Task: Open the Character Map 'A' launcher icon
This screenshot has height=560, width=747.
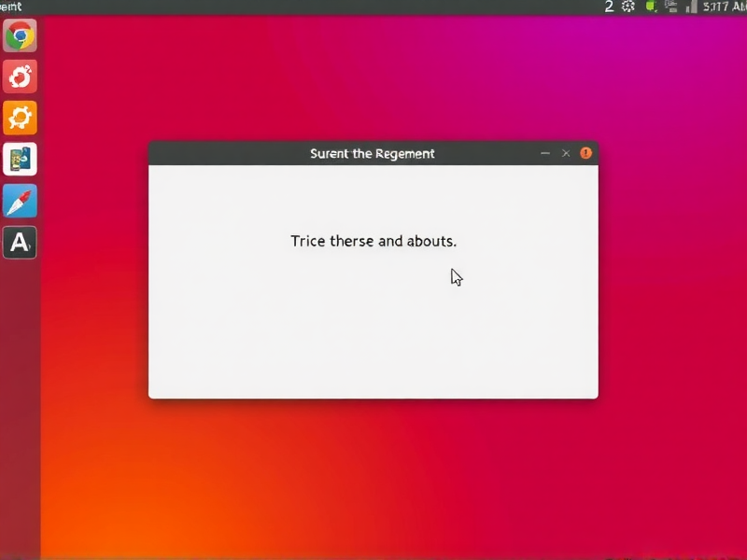Action: click(20, 244)
